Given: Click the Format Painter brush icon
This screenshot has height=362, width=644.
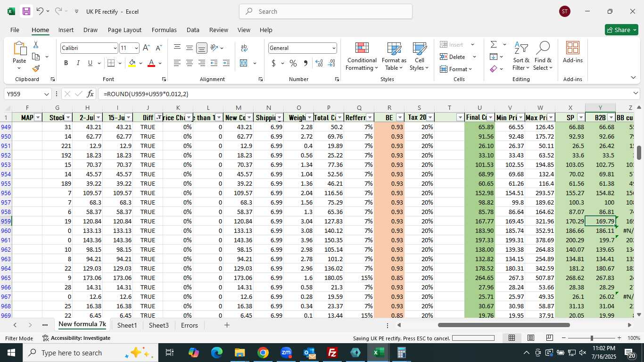Looking at the screenshot, I should tap(36, 68).
